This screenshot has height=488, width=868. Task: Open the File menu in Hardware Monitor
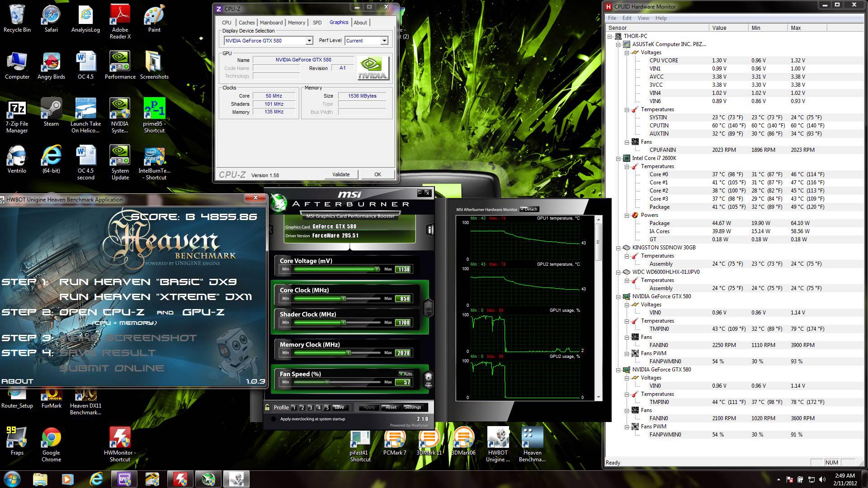612,18
